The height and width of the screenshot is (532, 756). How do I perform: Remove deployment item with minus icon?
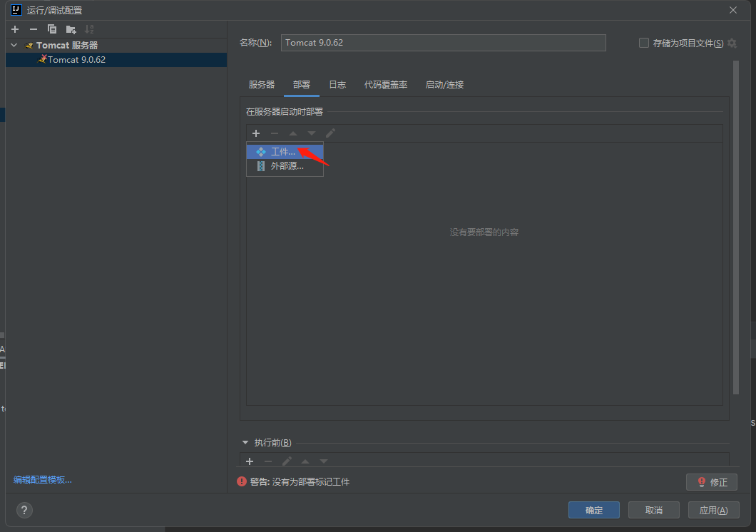coord(275,133)
